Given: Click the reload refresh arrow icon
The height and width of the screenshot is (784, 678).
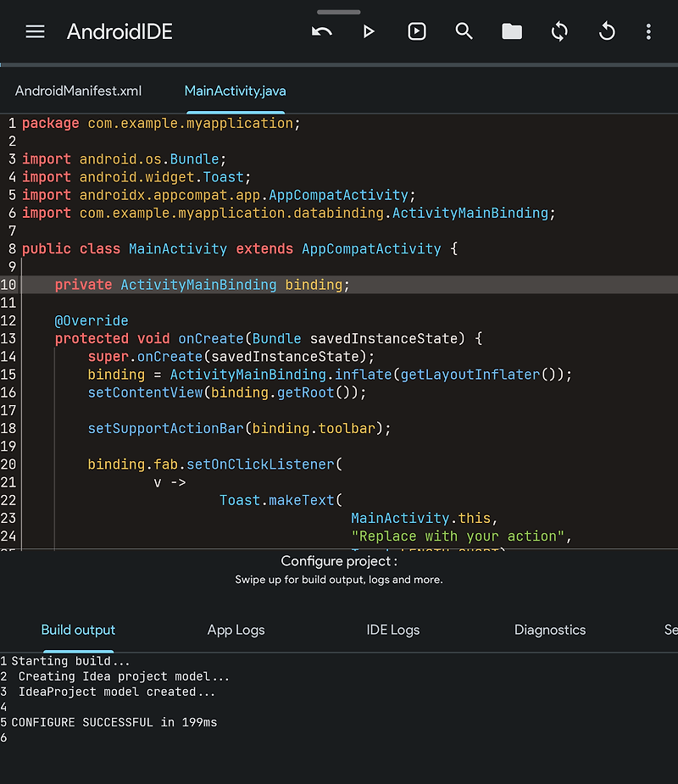Looking at the screenshot, I should (x=607, y=31).
